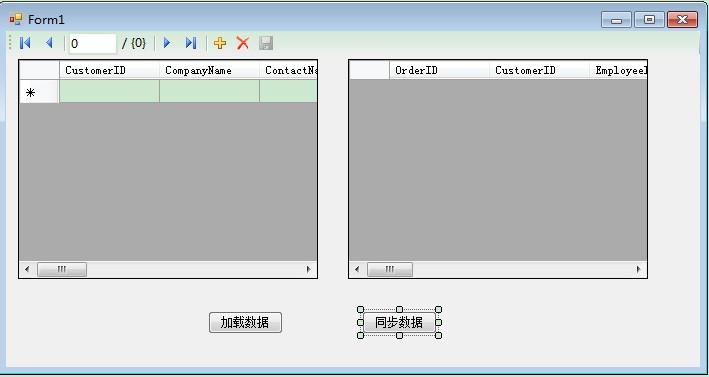Move to previous record arrow
Image resolution: width=709 pixels, height=377 pixels.
coord(49,43)
